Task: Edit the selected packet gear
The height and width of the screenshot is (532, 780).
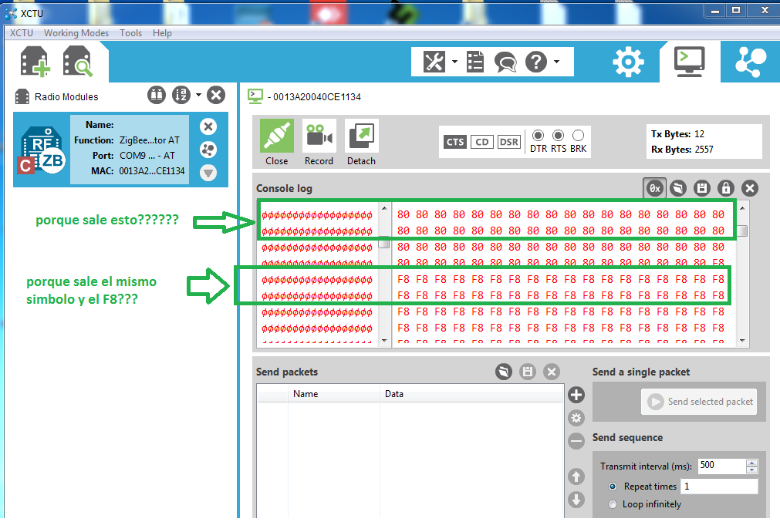Action: click(576, 418)
